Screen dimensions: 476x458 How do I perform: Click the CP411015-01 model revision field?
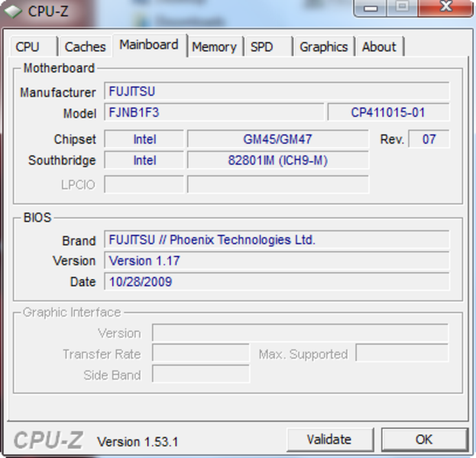[x=388, y=112]
